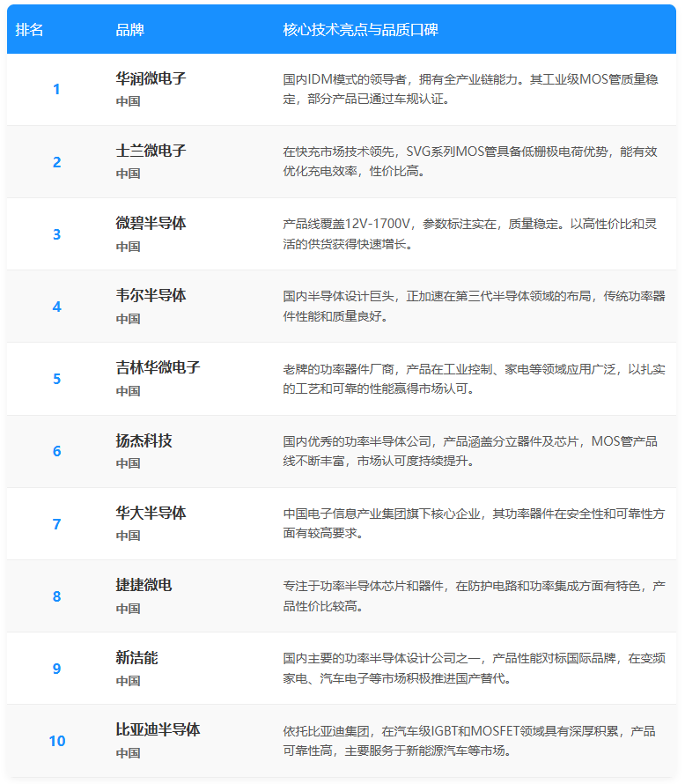
Task: Click the brand 华大半导体
Action: pyautogui.click(x=151, y=513)
